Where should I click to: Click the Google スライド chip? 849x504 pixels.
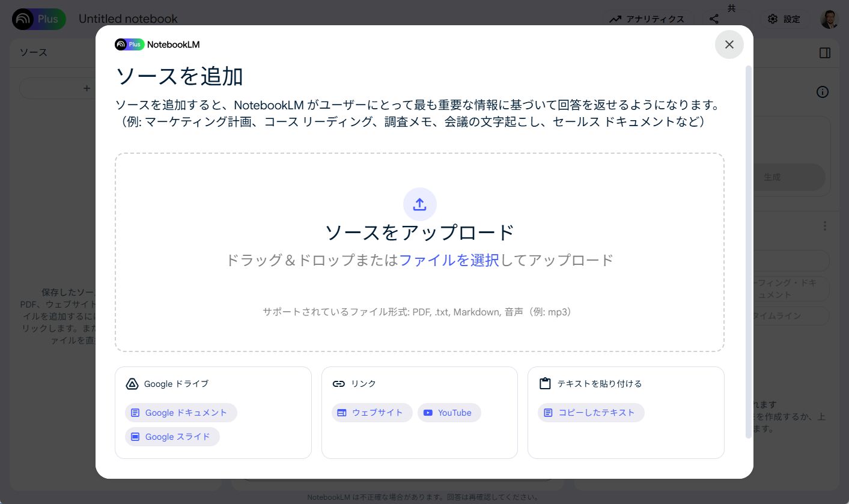pyautogui.click(x=172, y=437)
